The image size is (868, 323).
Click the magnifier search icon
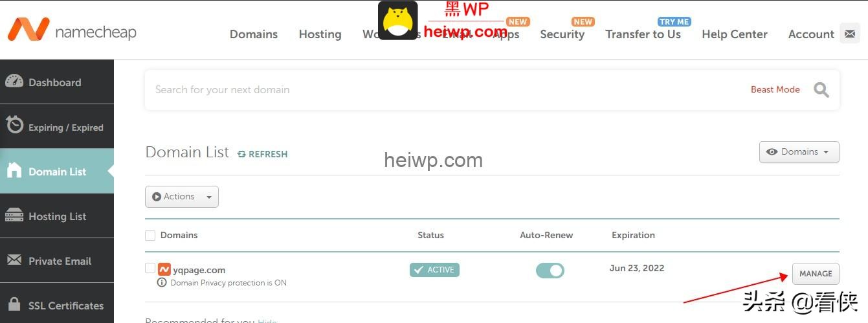coord(821,90)
